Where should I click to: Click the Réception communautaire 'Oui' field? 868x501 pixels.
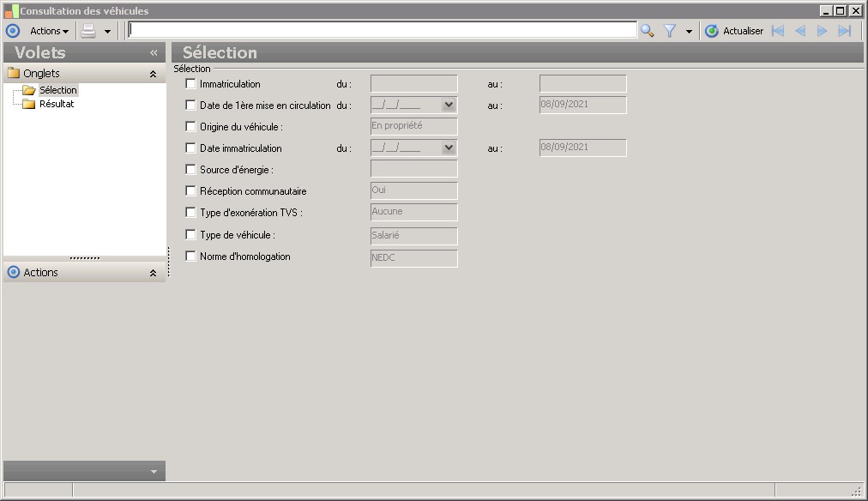tap(414, 190)
